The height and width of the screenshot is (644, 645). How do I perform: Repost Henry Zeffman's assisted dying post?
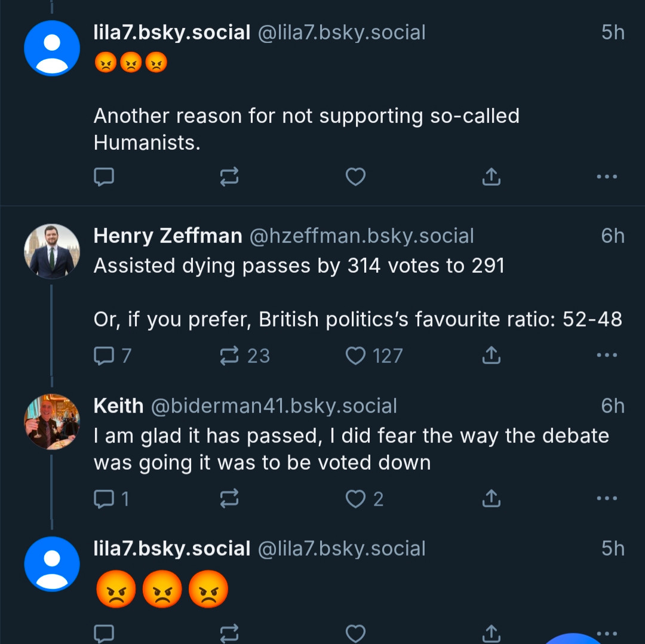[x=245, y=356]
